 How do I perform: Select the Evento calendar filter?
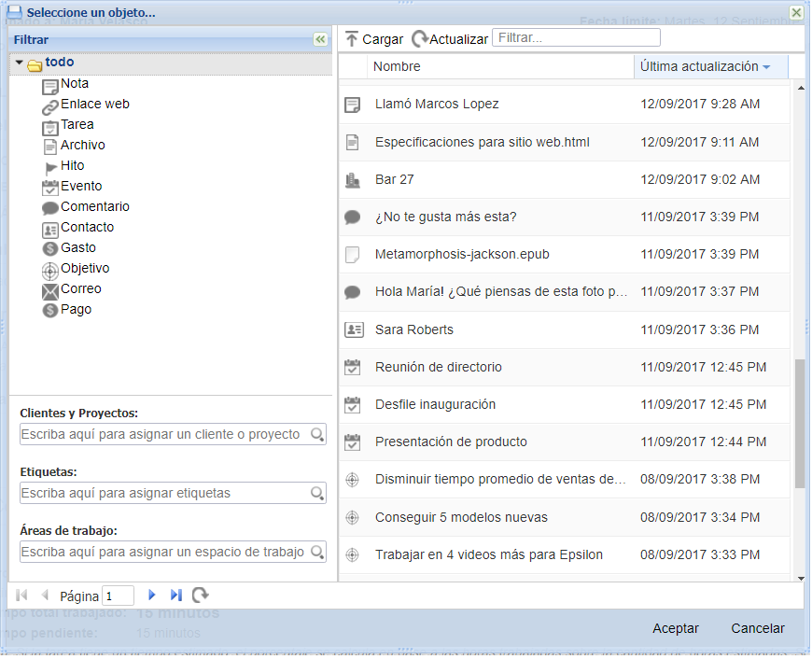point(50,188)
